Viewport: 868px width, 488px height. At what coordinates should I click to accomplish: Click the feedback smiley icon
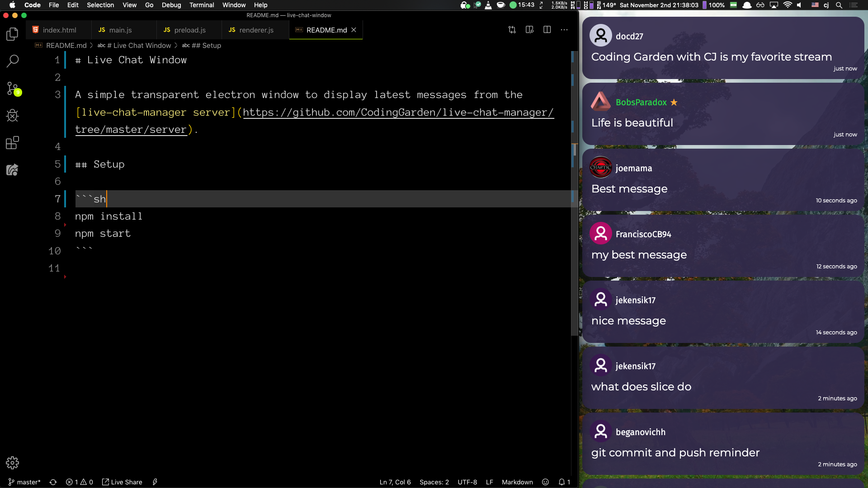tap(545, 482)
